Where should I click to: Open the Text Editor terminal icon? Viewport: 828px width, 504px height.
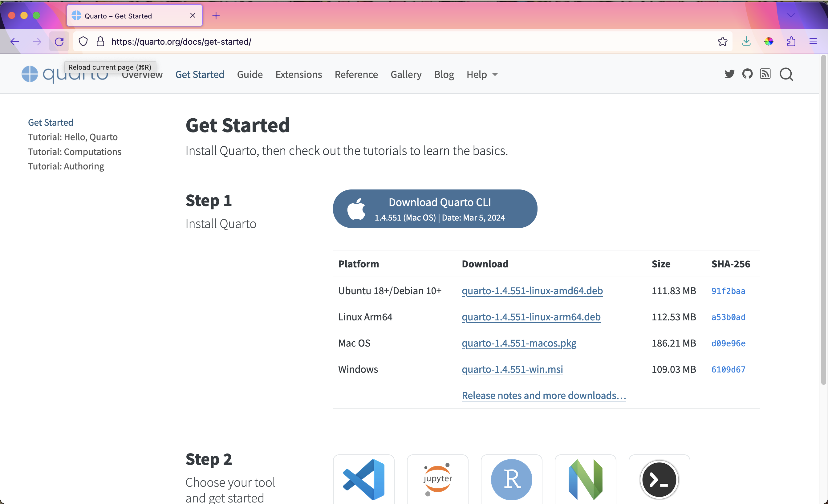click(659, 479)
